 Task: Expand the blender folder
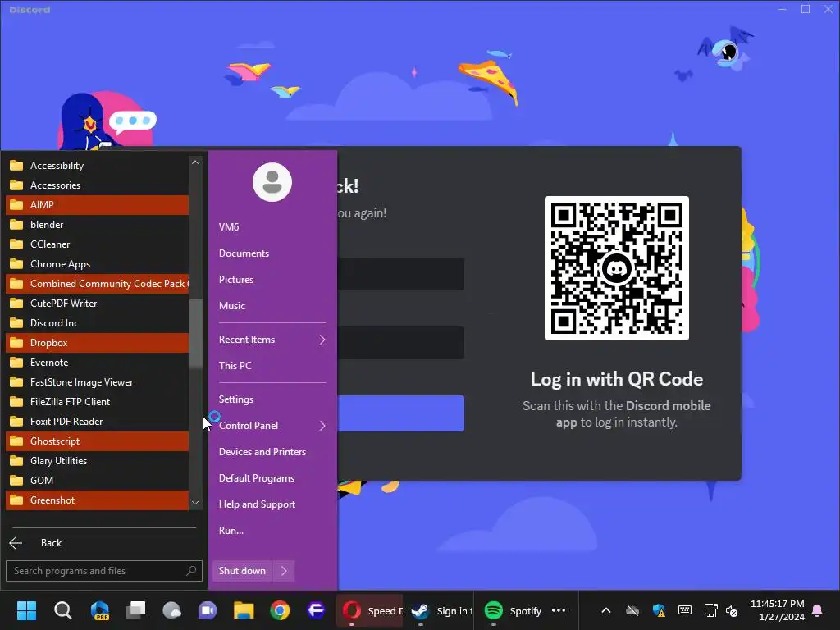97,225
